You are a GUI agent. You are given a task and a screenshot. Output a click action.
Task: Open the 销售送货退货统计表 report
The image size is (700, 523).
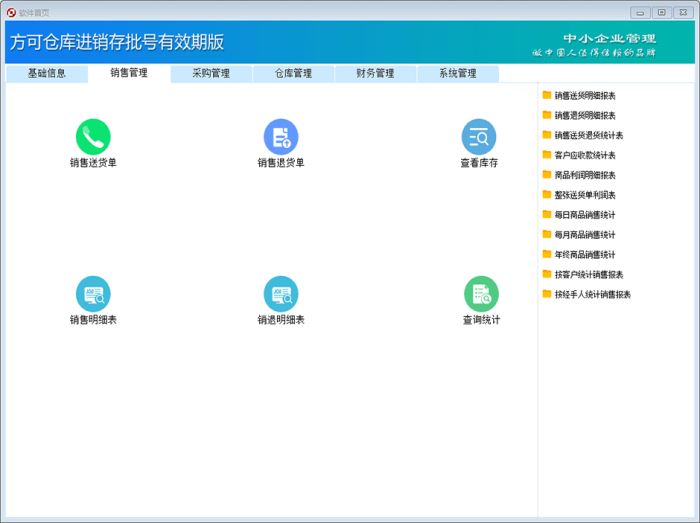click(x=583, y=135)
